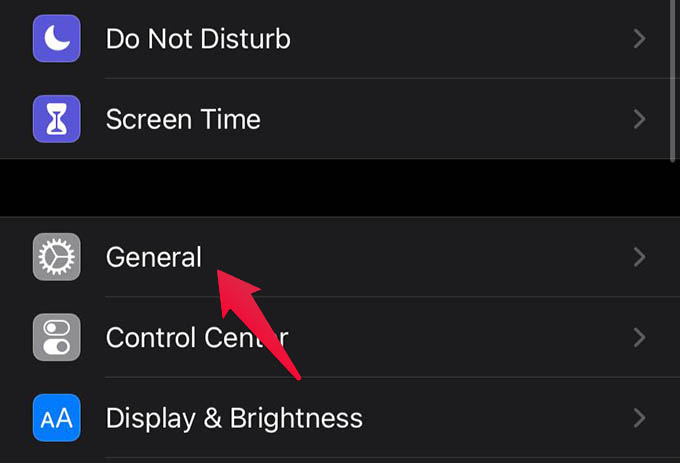
Task: Tap the Do Not Disturb moon icon
Action: click(x=56, y=39)
